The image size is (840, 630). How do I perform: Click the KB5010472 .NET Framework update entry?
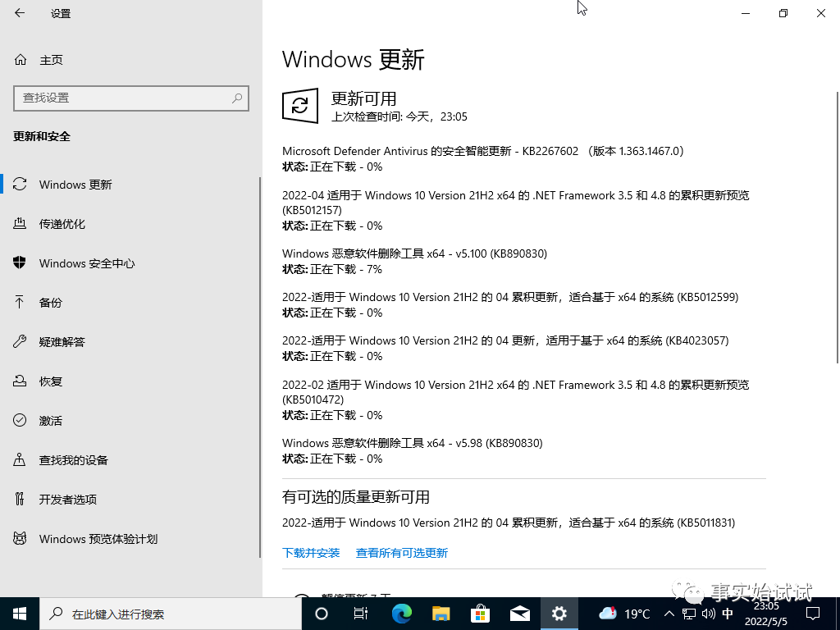click(515, 392)
